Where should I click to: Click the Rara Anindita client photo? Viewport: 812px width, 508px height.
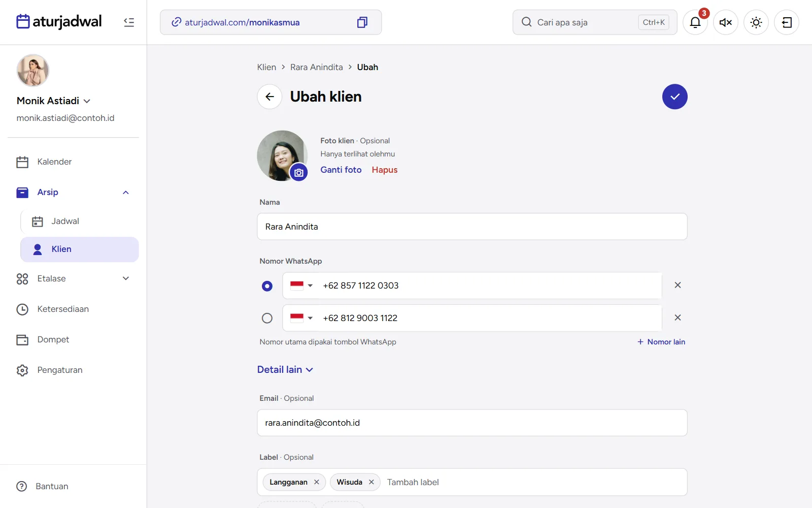pyautogui.click(x=282, y=155)
